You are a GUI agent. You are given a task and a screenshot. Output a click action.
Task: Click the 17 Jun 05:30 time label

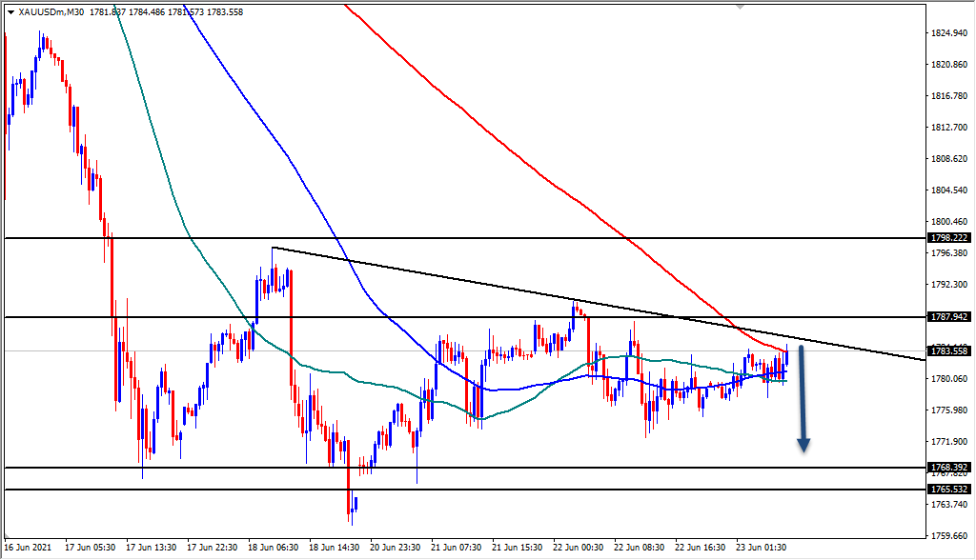click(90, 548)
